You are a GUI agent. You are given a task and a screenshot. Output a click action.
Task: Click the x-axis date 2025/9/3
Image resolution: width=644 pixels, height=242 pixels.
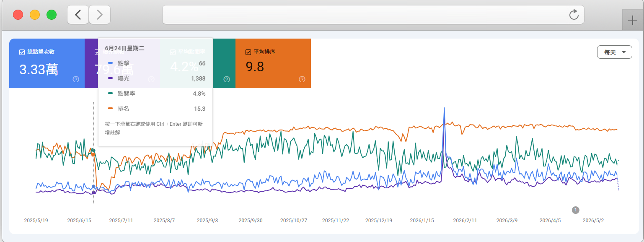click(207, 220)
